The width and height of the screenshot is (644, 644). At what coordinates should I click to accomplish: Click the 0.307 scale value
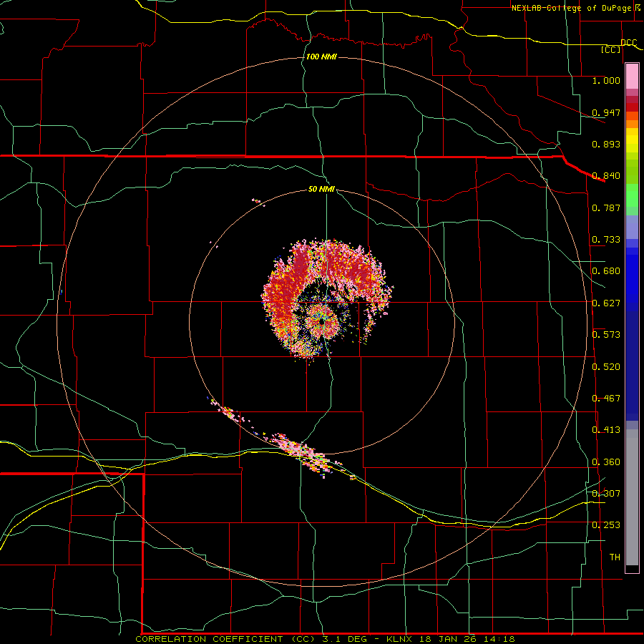tap(606, 494)
